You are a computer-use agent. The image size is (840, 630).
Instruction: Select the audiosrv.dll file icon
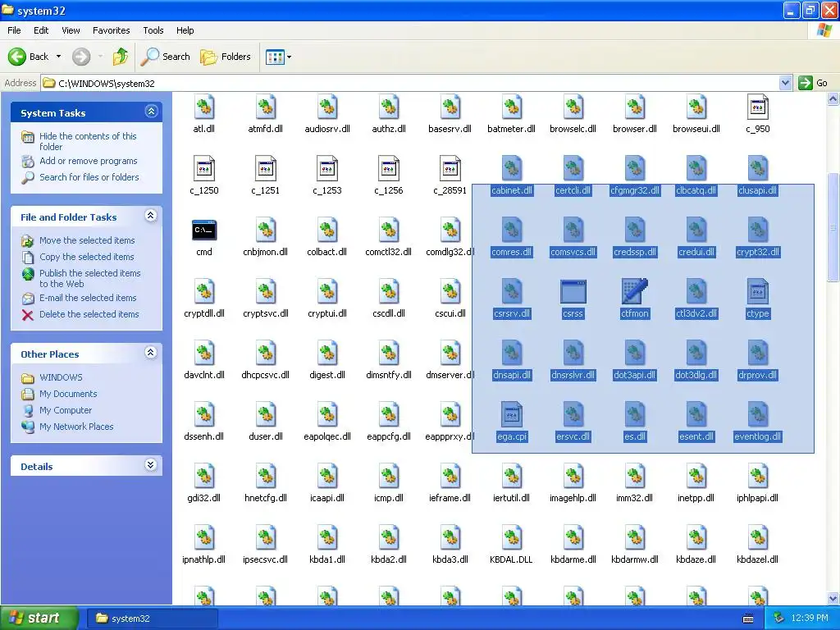click(326, 107)
